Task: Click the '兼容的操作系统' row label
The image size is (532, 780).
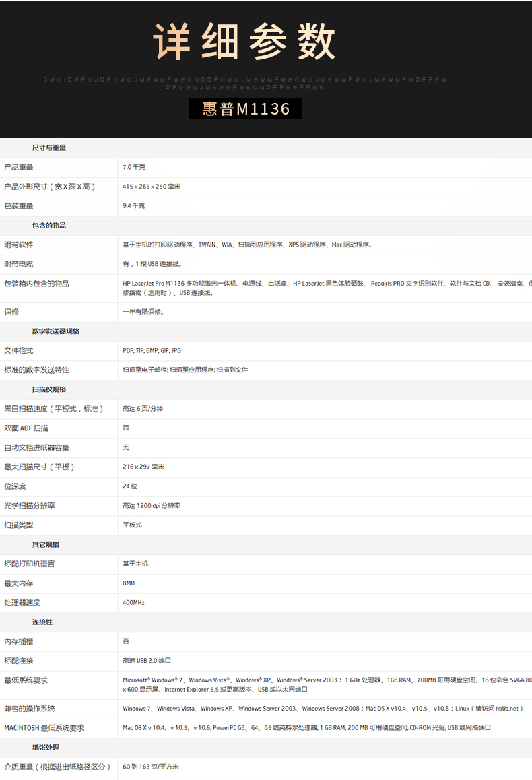Action: [30, 709]
